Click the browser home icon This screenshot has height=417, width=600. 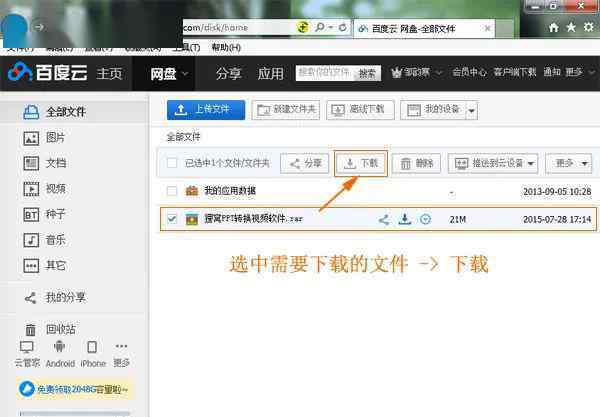tap(553, 28)
